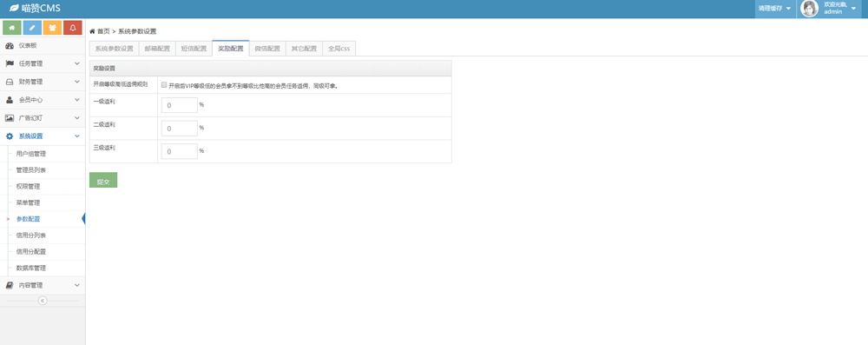Screen dimensions: 868x345
Task: Click the picture icon beside 广告幻灯
Action: coord(10,117)
